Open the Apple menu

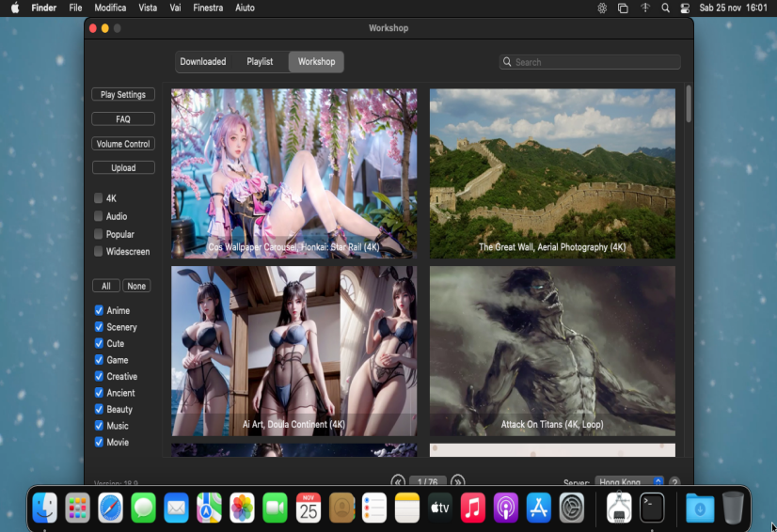[x=15, y=8]
